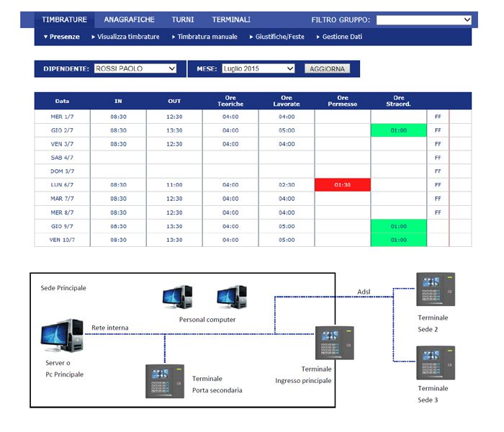504x432 pixels.
Task: Click the Sede 2 terminal icon
Action: [436, 290]
